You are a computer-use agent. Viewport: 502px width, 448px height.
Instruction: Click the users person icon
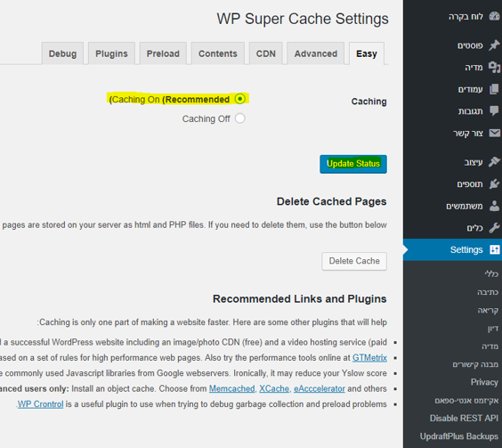point(494,206)
